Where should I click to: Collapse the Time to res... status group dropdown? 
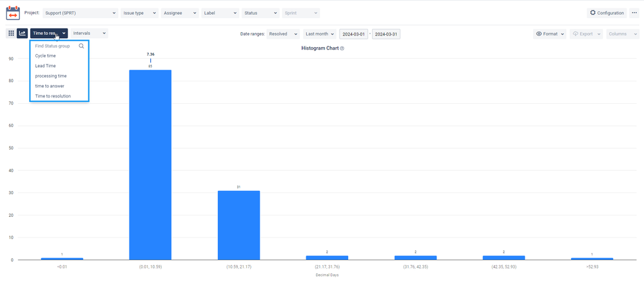(49, 34)
